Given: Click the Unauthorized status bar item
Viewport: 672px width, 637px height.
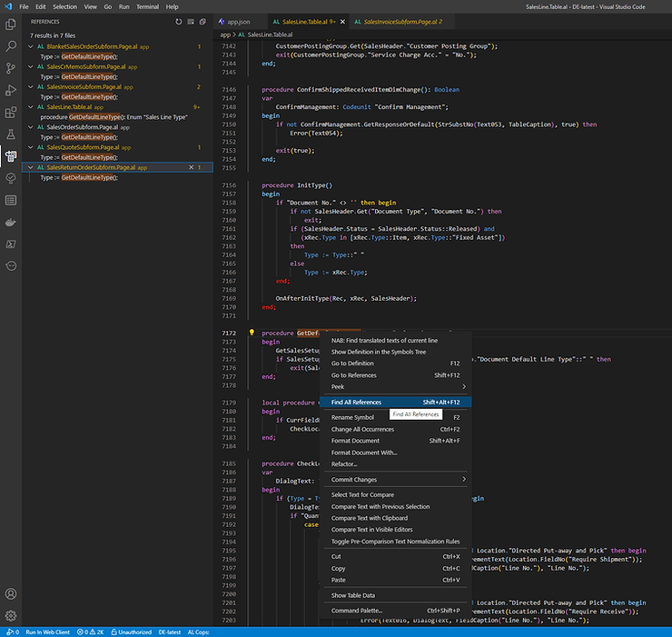Looking at the screenshot, I should [x=133, y=632].
